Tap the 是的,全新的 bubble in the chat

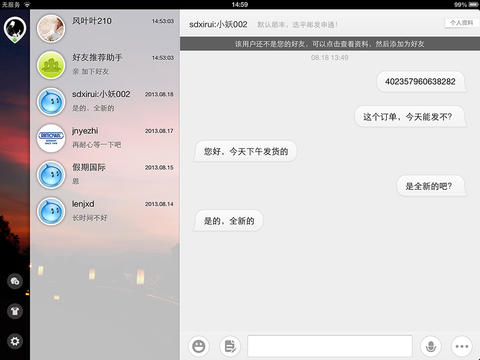coord(229,221)
